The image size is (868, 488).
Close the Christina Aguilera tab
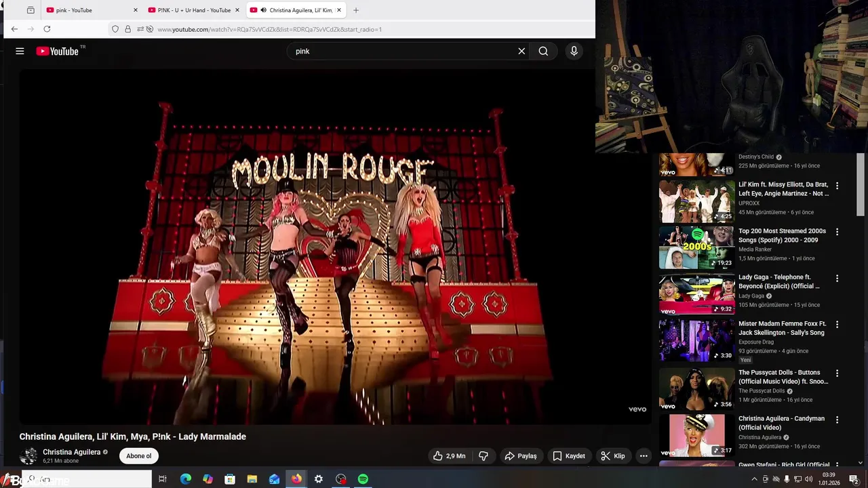coord(339,10)
